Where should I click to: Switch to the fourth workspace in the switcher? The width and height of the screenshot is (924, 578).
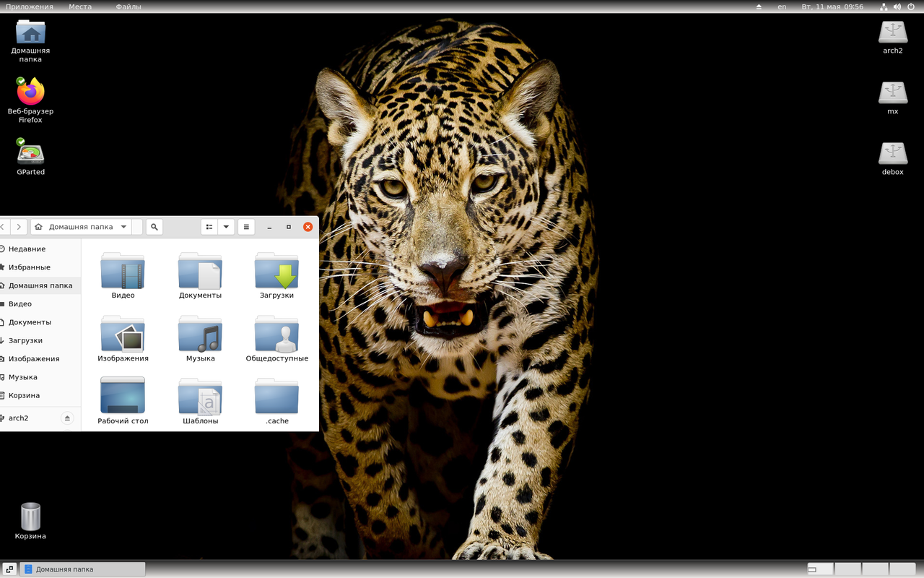coord(902,569)
